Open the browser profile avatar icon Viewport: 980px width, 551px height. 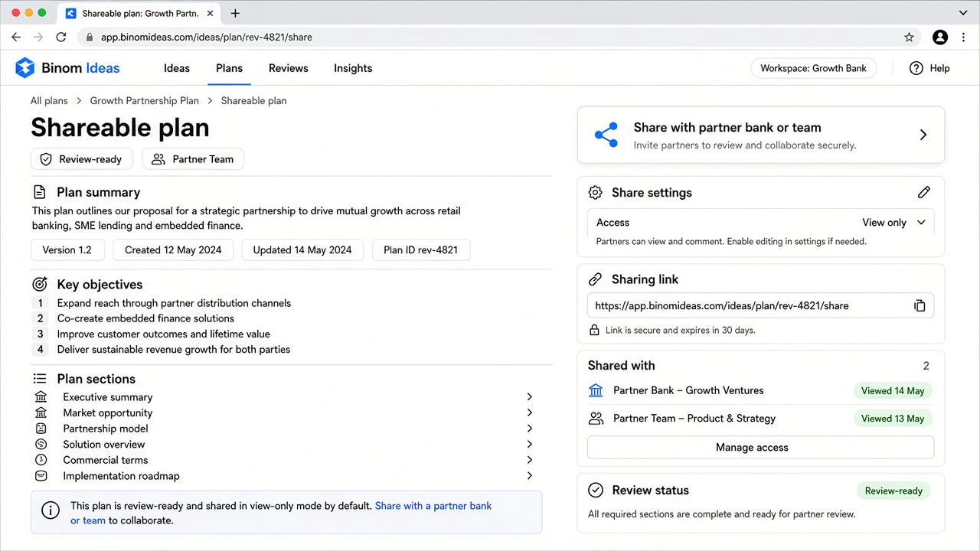(x=940, y=37)
